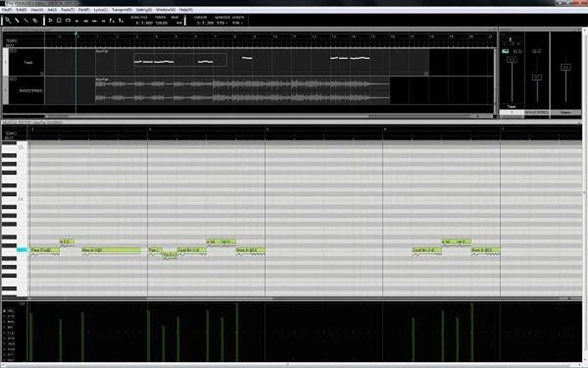Toggle the highlighted mute/solo button on mixer Track channel
The image size is (588, 368).
[505, 51]
